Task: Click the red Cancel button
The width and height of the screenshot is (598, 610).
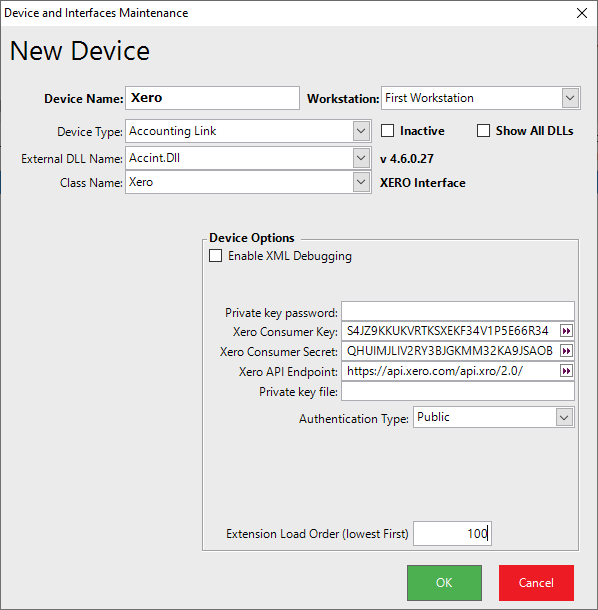Action: point(536,583)
